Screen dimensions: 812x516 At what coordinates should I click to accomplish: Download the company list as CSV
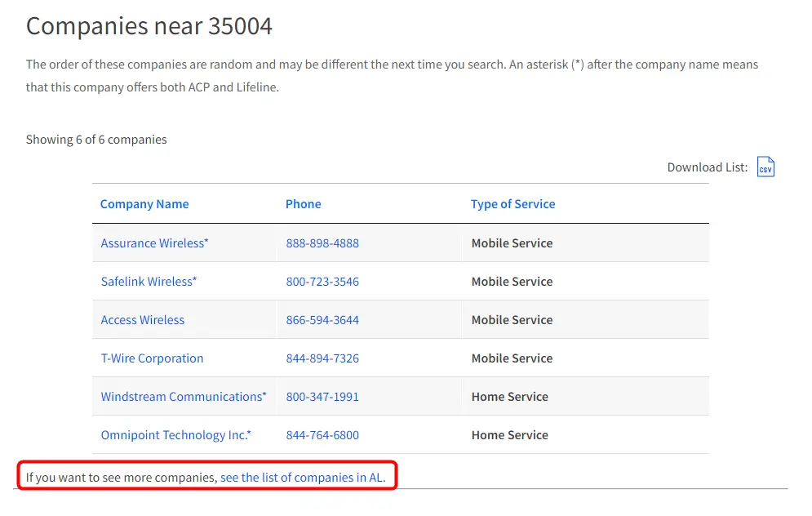tap(765, 167)
